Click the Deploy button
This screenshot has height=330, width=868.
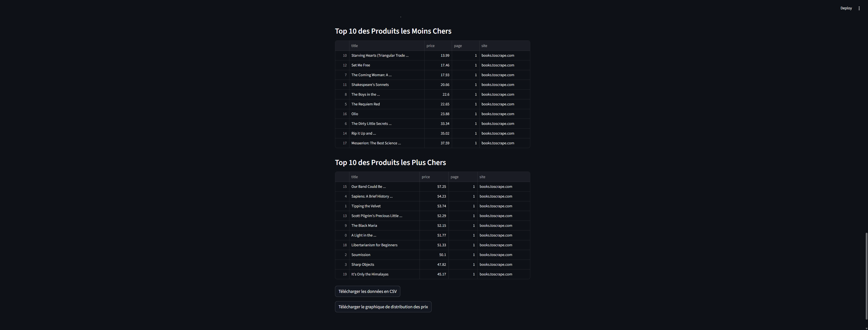pos(846,8)
